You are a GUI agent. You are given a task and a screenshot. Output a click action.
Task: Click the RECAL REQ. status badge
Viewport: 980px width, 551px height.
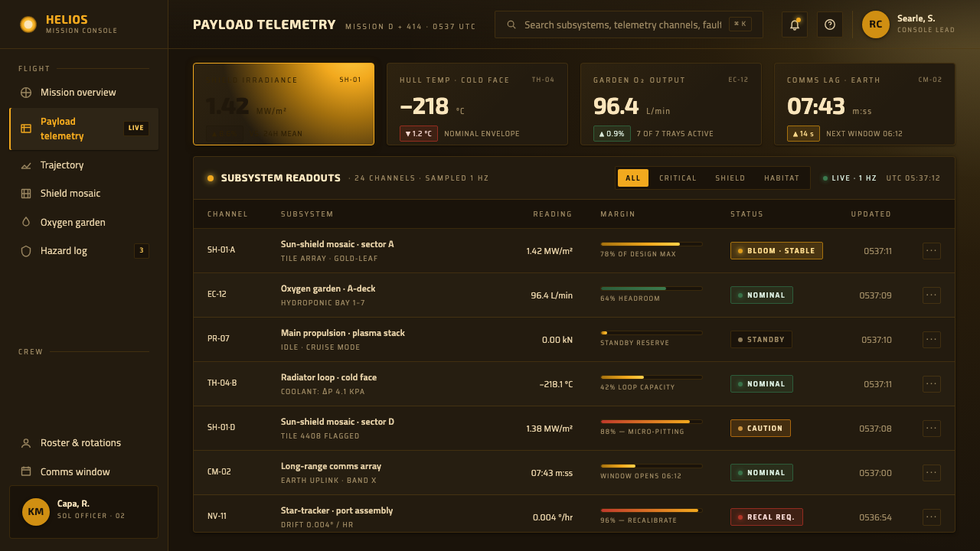coord(766,517)
